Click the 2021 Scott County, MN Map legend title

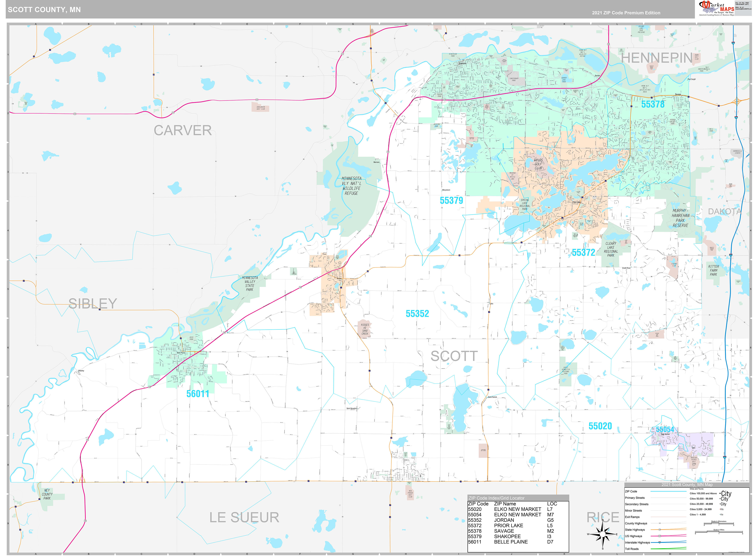point(687,485)
